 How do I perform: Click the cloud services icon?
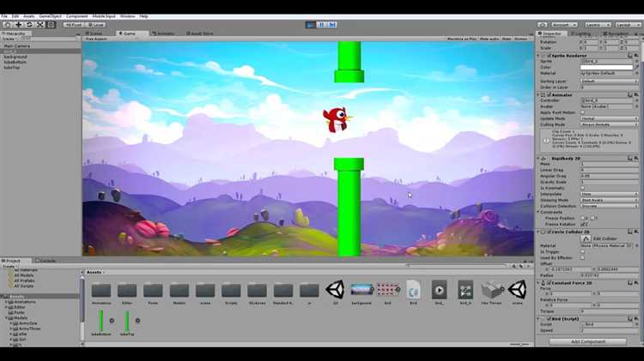(542, 25)
